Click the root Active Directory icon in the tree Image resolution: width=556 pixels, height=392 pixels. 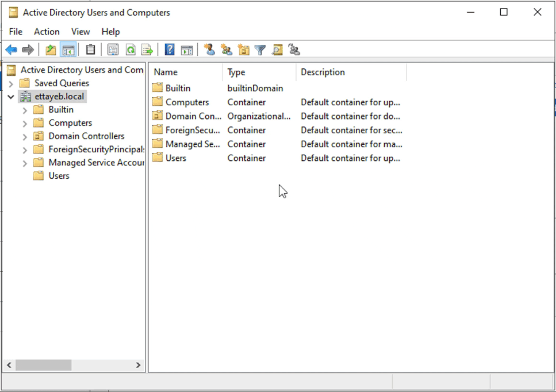coord(11,70)
